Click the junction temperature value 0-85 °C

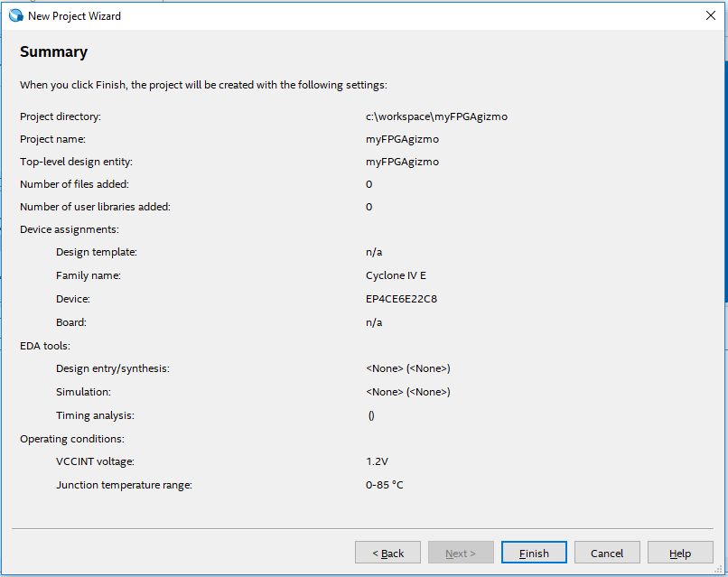[x=384, y=485]
